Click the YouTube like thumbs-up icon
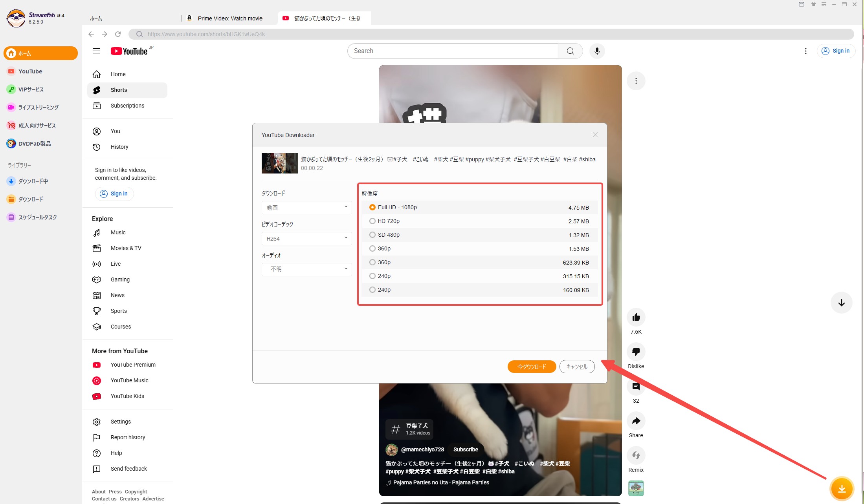This screenshot has height=504, width=864. pyautogui.click(x=636, y=317)
